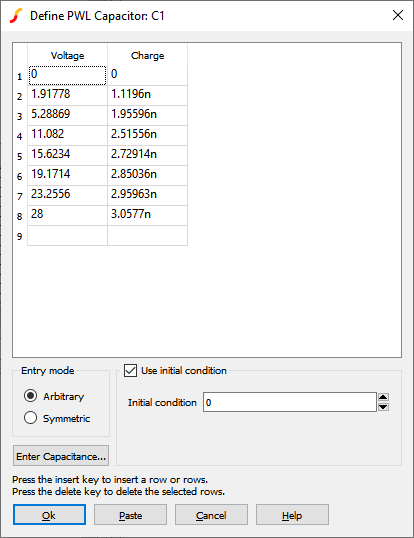Toggle the Use initial condition checkbox

coord(130,371)
